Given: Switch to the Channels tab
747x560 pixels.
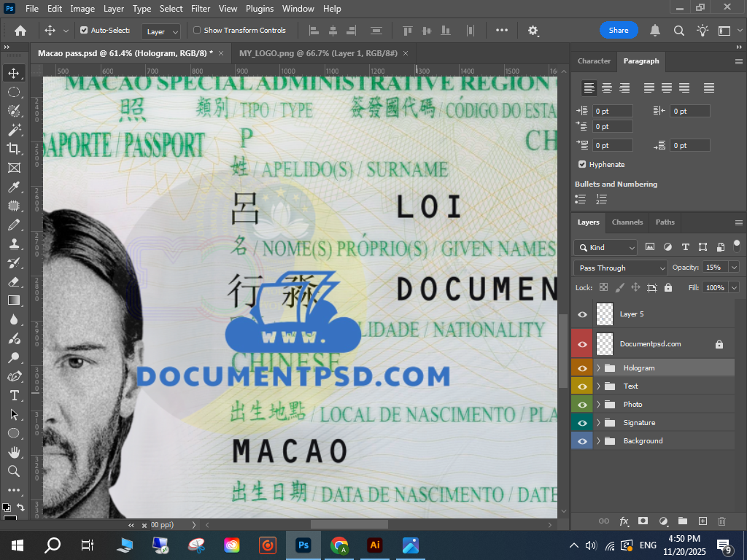Looking at the screenshot, I should tap(627, 222).
